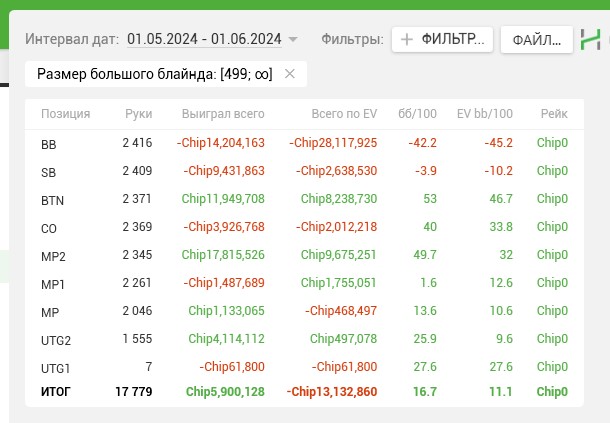The height and width of the screenshot is (423, 610).
Task: Click the green Hand2Note logo icon
Action: pos(591,39)
